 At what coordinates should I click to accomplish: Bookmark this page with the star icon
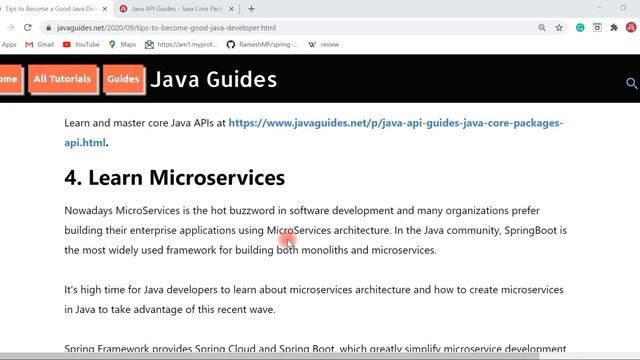(559, 28)
